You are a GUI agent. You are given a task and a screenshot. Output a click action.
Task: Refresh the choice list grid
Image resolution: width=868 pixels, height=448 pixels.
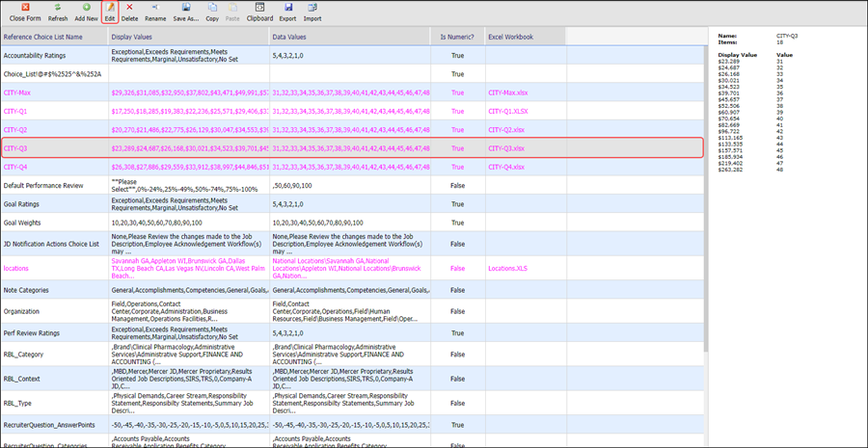click(x=58, y=12)
